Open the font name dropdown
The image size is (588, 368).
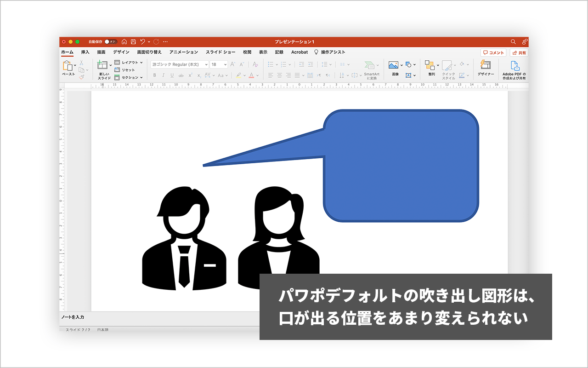pos(206,65)
